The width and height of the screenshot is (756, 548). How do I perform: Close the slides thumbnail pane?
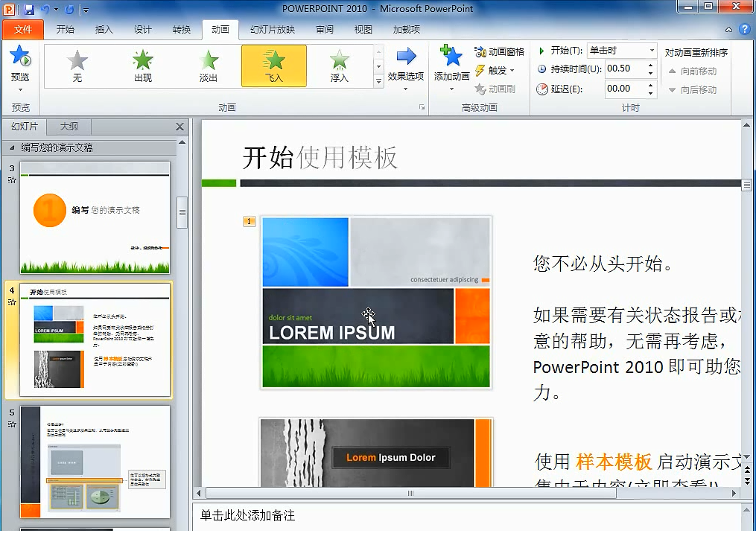(180, 127)
